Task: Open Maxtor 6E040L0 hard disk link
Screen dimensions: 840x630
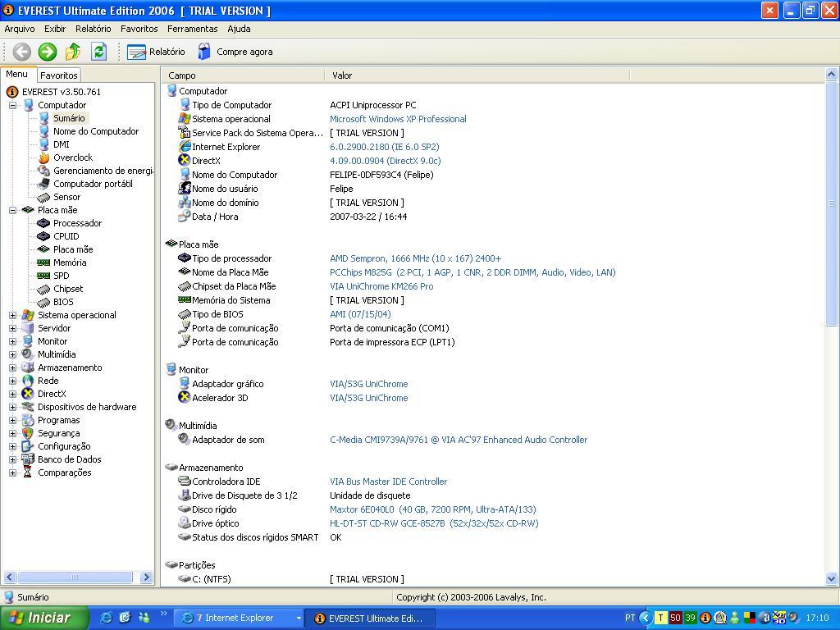Action: click(x=433, y=509)
